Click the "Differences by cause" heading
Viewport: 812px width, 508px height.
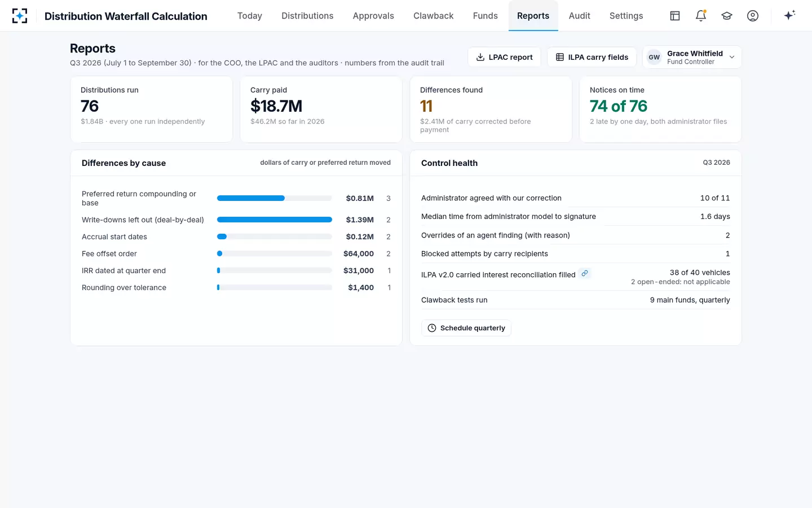(123, 163)
